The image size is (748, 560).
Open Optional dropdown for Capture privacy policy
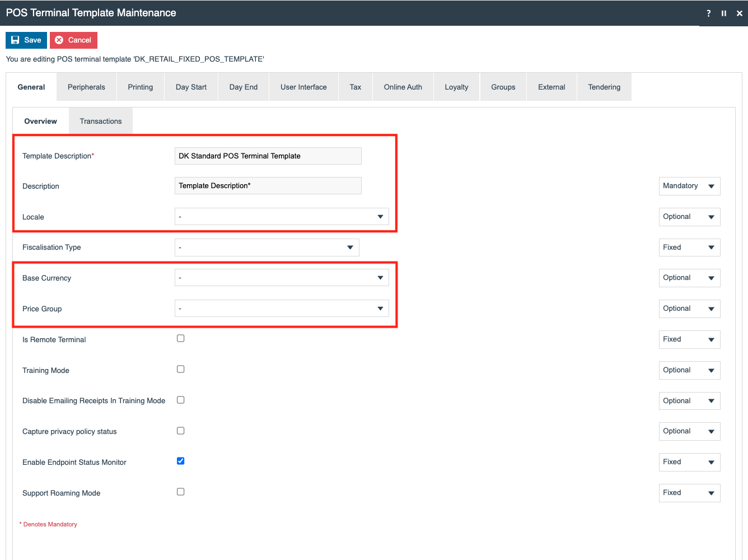(x=690, y=431)
